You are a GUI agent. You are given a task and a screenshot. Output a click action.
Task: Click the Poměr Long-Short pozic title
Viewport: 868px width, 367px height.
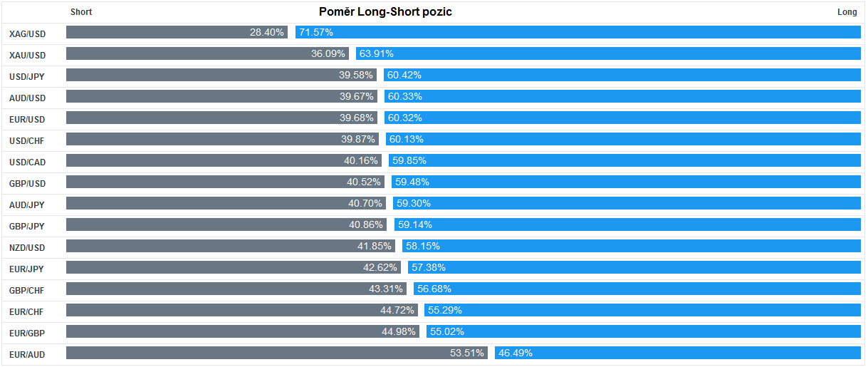(385, 12)
